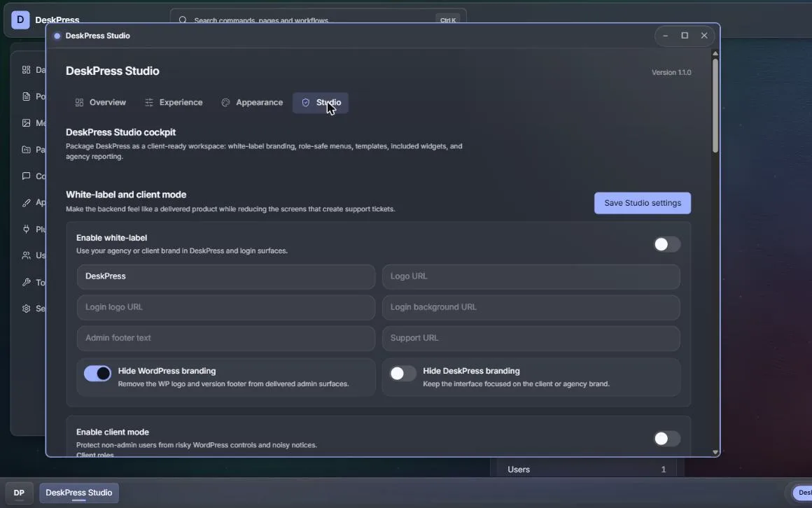The height and width of the screenshot is (508, 812).
Task: Open Users via its sidebar people icon
Action: click(x=27, y=255)
